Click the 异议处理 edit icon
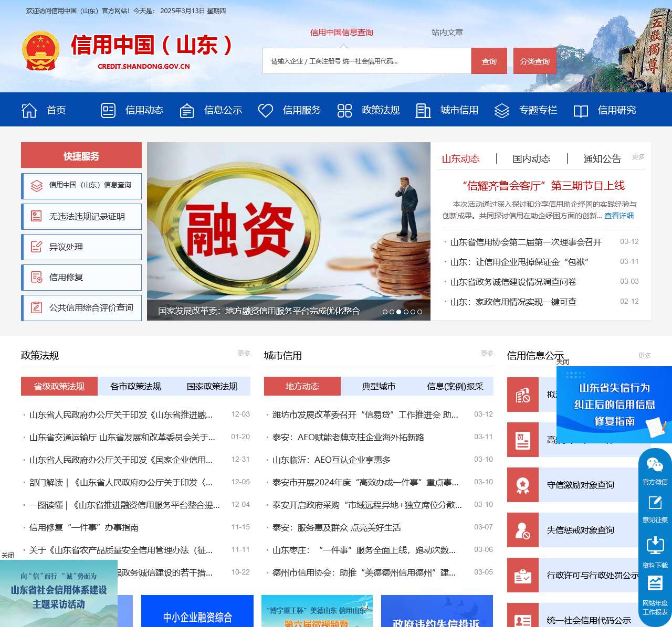 point(37,247)
